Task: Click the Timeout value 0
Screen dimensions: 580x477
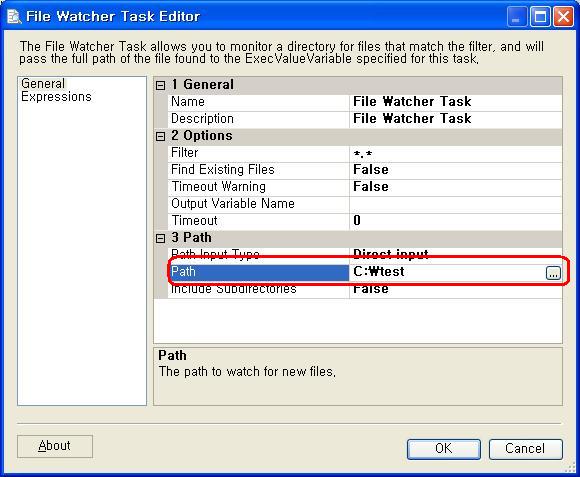Action: click(455, 221)
